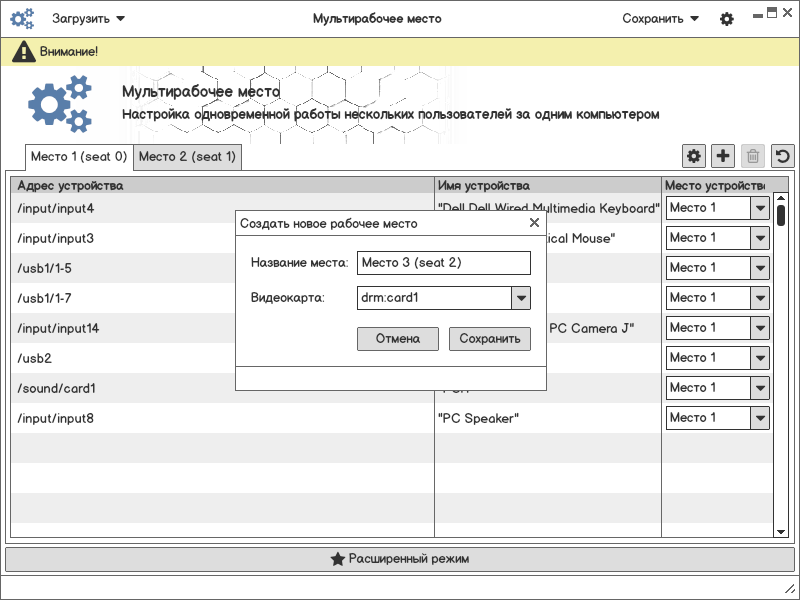Viewport: 800px width, 600px height.
Task: Click the delete seat trash icon
Action: (753, 156)
